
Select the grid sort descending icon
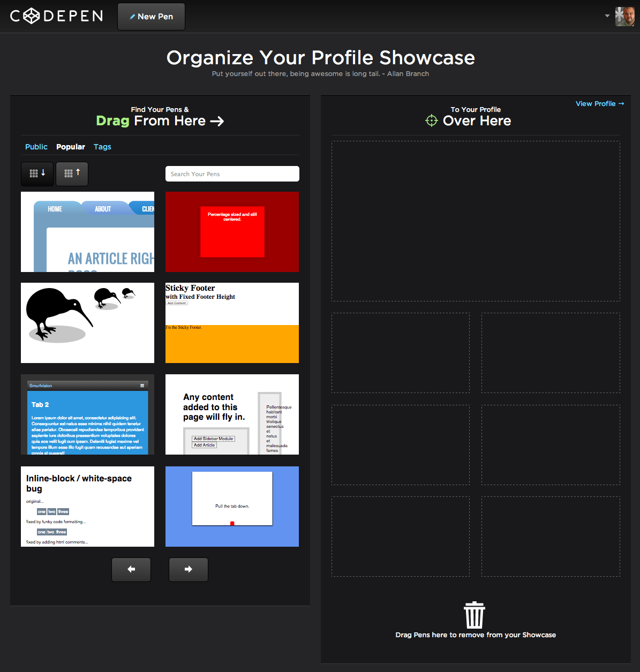coord(37,173)
